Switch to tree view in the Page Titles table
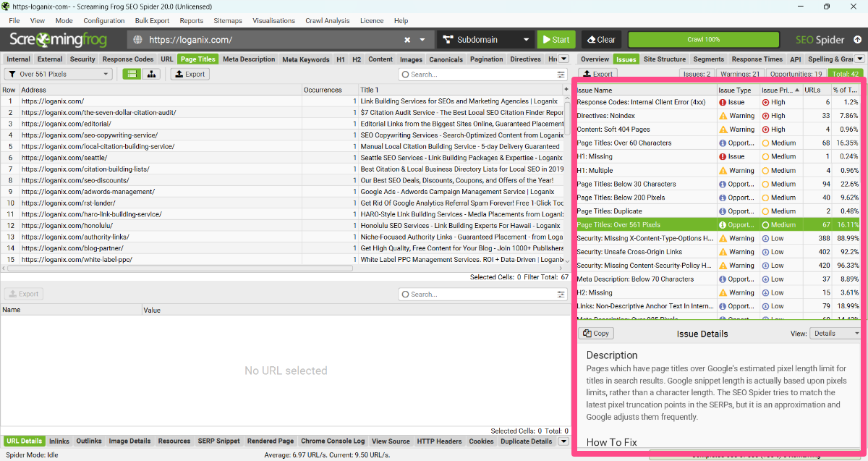 151,74
